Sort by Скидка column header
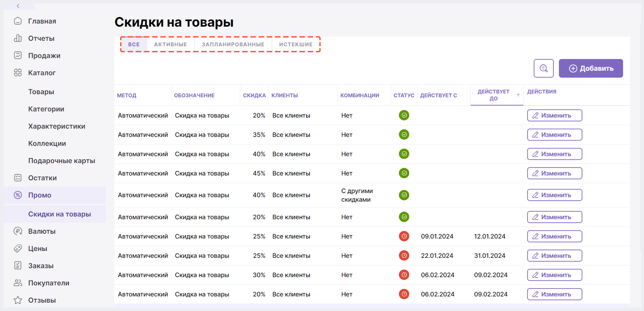Image resolution: width=644 pixels, height=311 pixels. point(254,95)
